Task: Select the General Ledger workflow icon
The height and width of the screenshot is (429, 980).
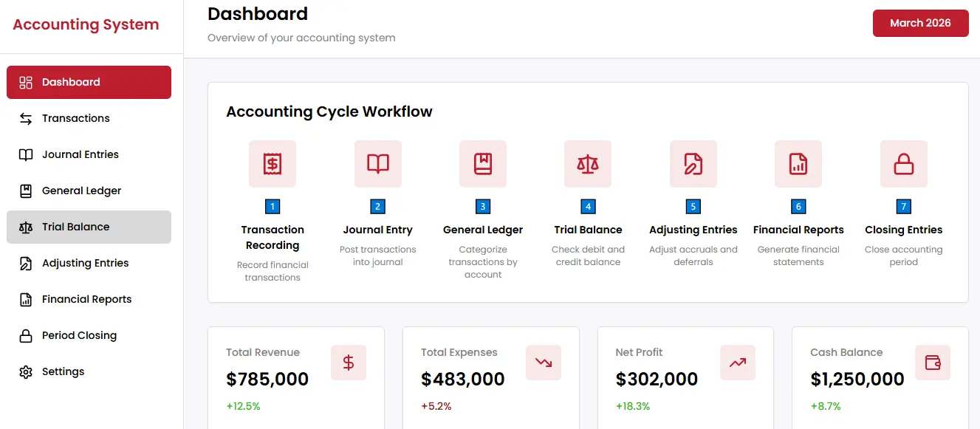Action: coord(483,164)
